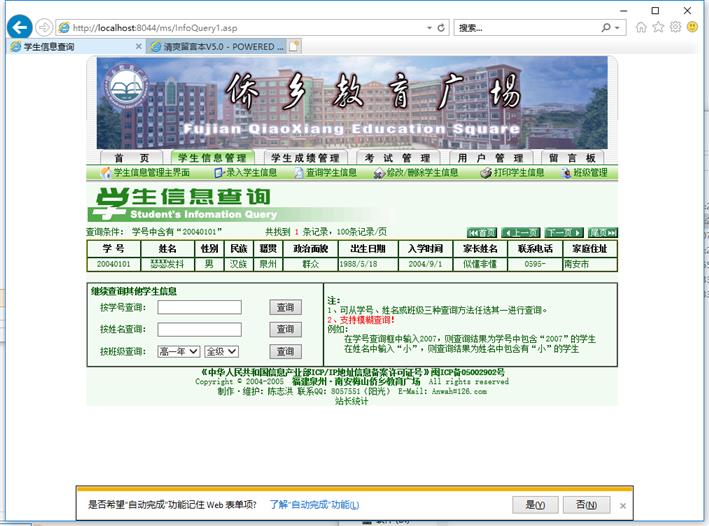Open the browser settings gear icon
Viewport: 709px width, 526px height.
pyautogui.click(x=675, y=27)
